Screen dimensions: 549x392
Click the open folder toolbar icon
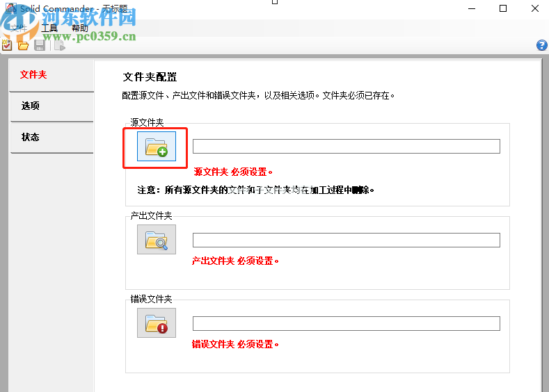[x=23, y=45]
